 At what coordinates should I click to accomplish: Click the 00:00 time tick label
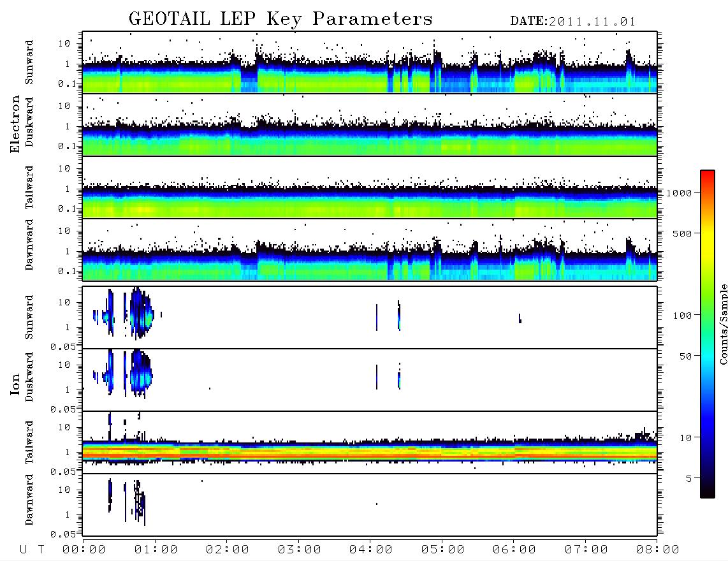(84, 550)
